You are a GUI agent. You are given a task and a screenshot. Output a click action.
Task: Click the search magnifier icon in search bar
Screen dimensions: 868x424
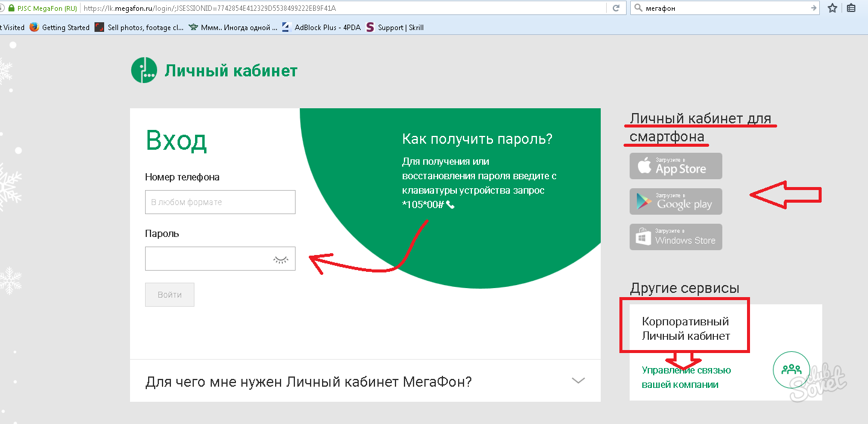(x=638, y=8)
